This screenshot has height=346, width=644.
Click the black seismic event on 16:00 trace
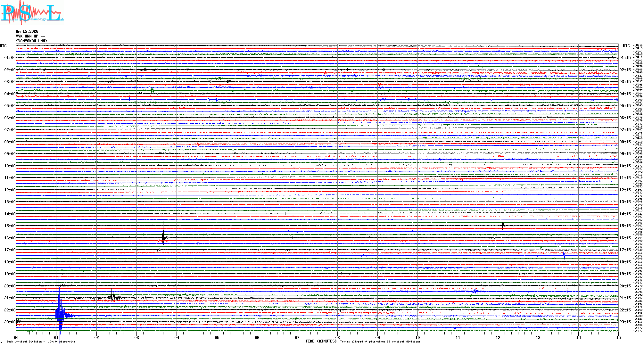tap(164, 238)
